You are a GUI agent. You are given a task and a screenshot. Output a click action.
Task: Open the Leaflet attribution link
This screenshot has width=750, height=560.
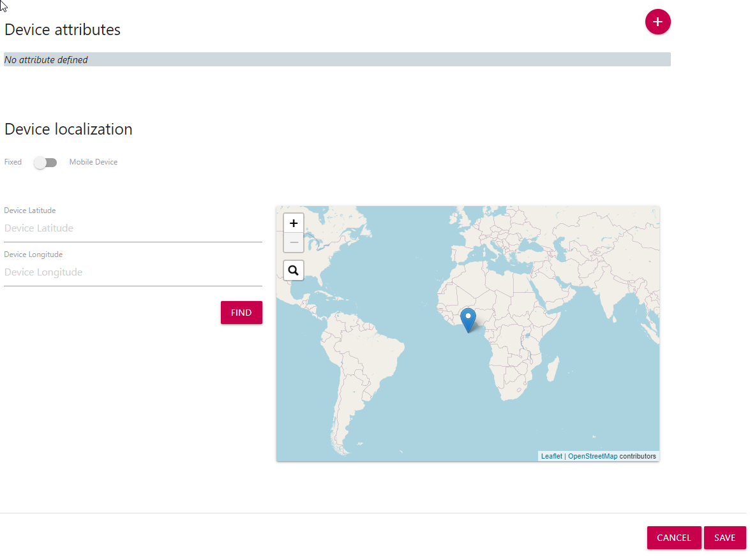pos(551,457)
